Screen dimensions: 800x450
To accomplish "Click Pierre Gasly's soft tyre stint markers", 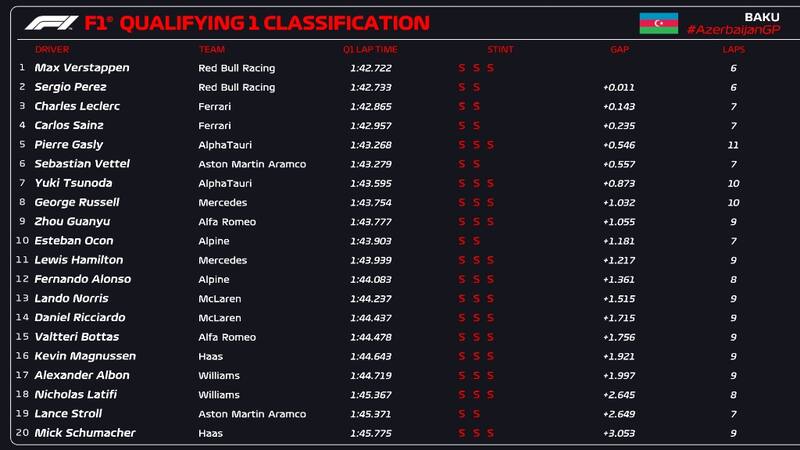I will pos(476,145).
